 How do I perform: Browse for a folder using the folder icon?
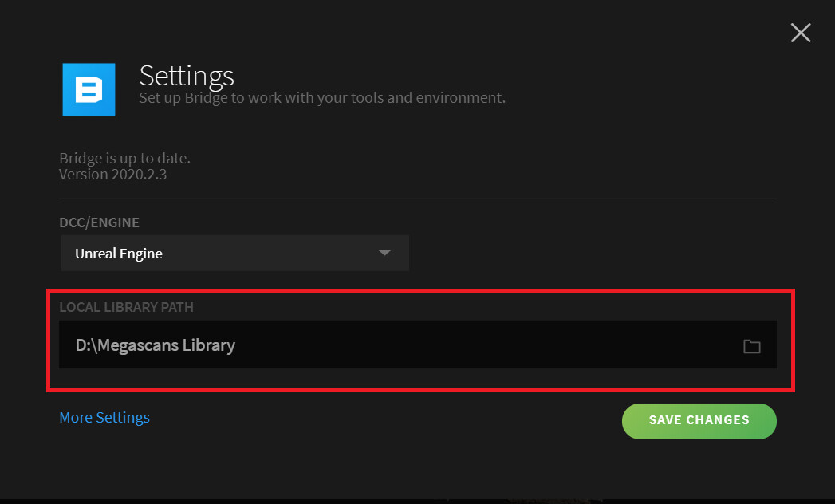pos(751,346)
